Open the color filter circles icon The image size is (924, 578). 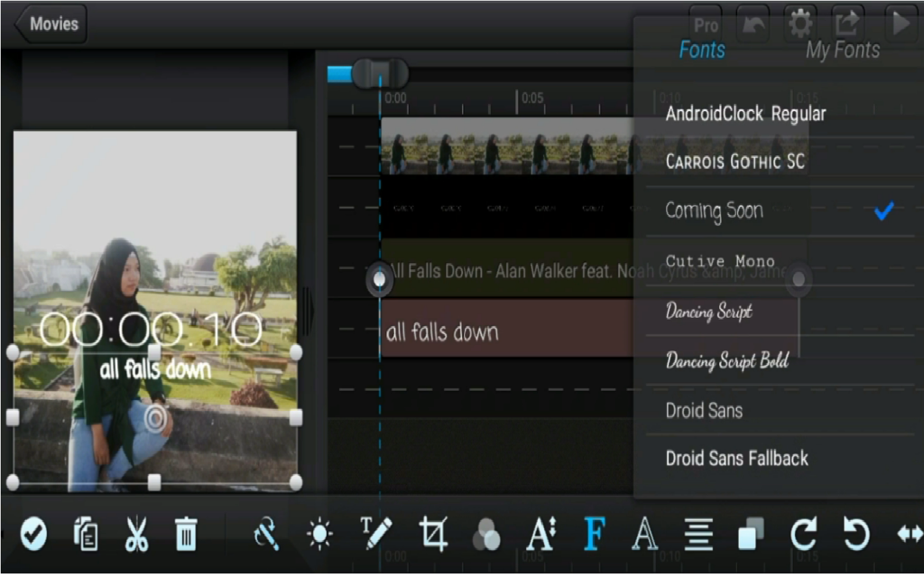(x=486, y=535)
